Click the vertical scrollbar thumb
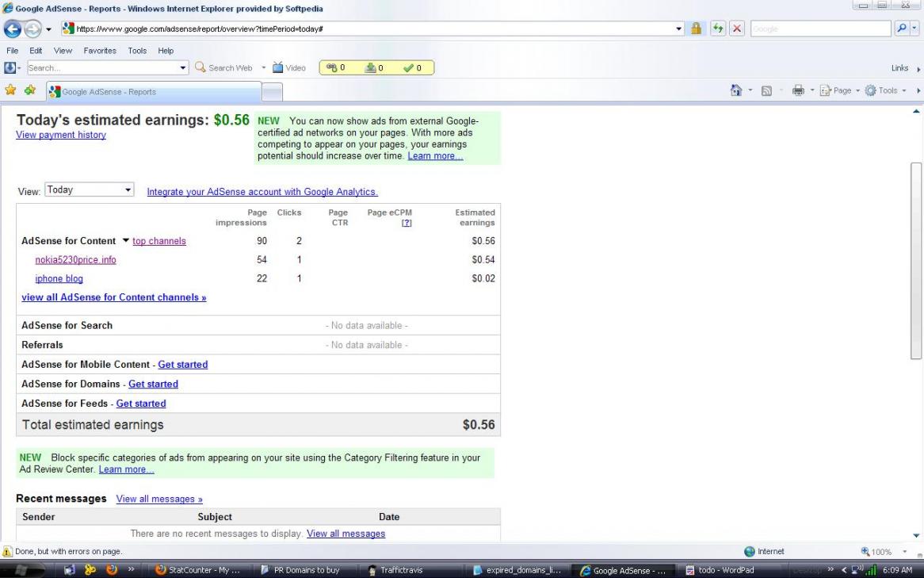This screenshot has width=924, height=578. [916, 260]
